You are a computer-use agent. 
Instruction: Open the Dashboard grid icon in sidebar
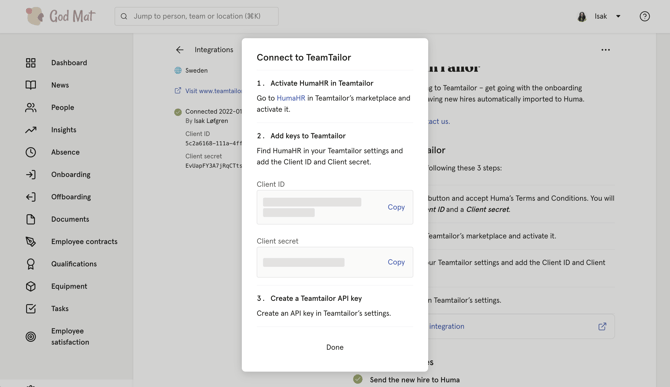tap(31, 63)
